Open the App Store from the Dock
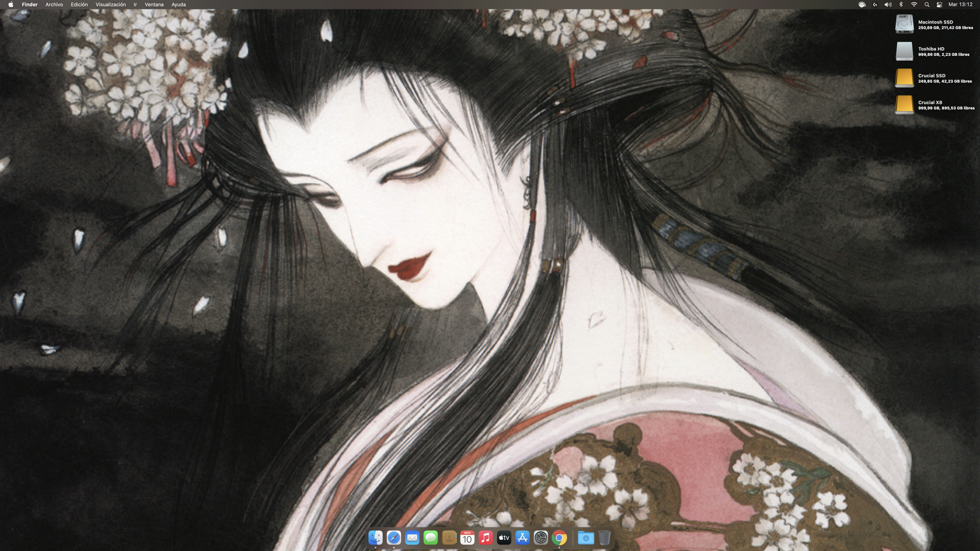The image size is (980, 551). [522, 538]
